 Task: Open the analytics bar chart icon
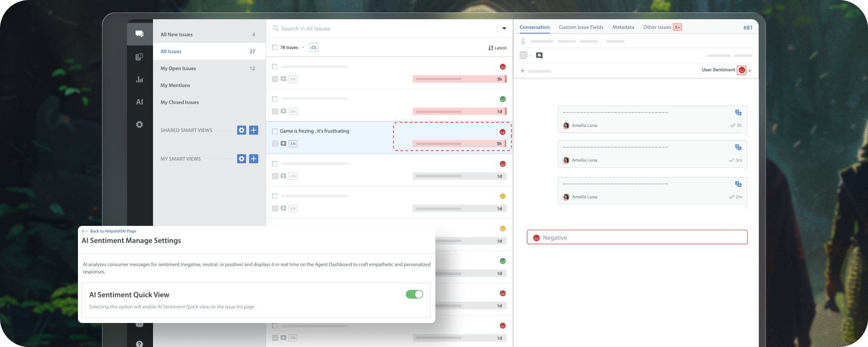140,79
